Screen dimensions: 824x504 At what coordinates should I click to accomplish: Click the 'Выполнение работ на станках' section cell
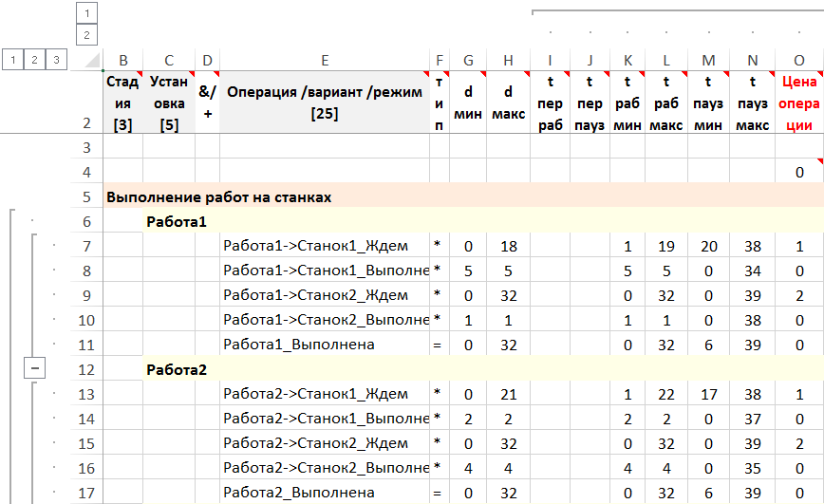(220, 197)
